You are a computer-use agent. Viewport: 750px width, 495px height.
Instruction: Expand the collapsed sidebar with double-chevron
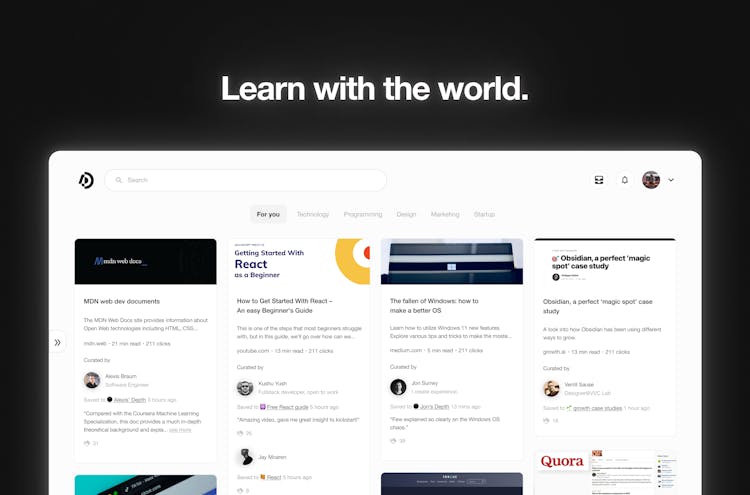click(x=57, y=342)
